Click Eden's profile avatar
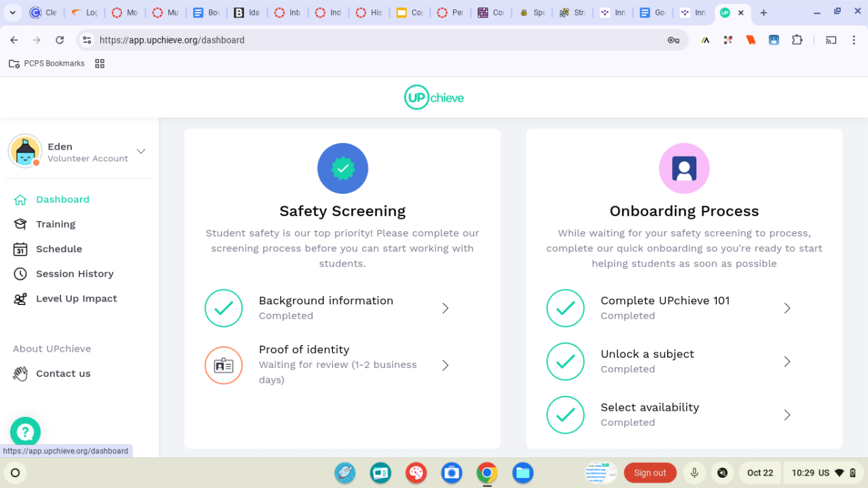 point(25,151)
